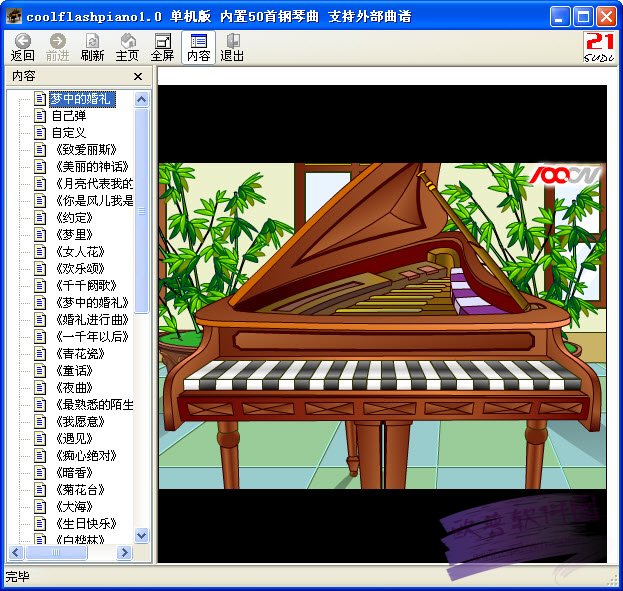Click the horizontal scrollbar thumb
Screen dimensions: 623x591
(56, 552)
